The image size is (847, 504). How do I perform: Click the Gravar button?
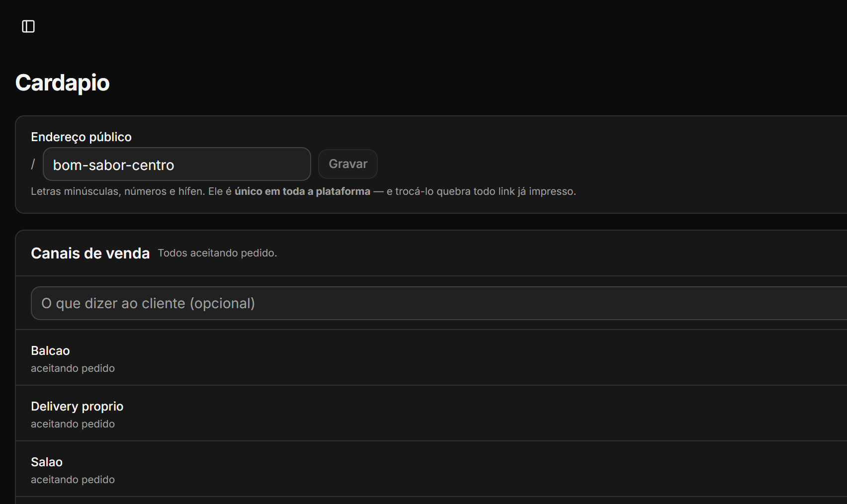pos(348,164)
